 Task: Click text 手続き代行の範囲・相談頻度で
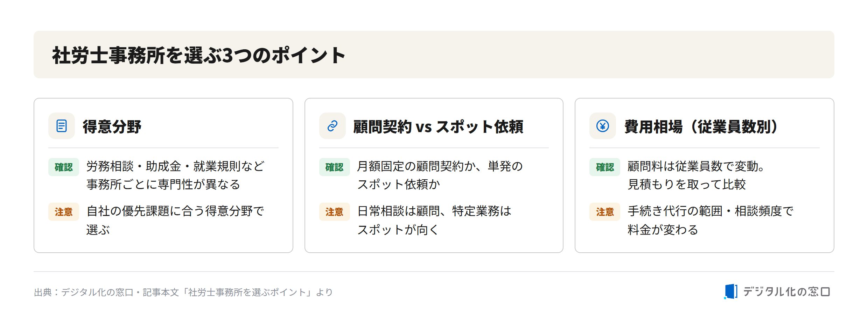click(710, 211)
